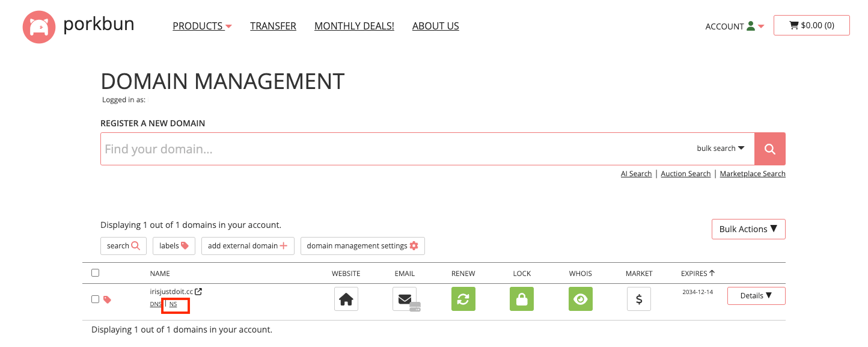Sort domains by Expires column
868x347 pixels.
coord(697,273)
